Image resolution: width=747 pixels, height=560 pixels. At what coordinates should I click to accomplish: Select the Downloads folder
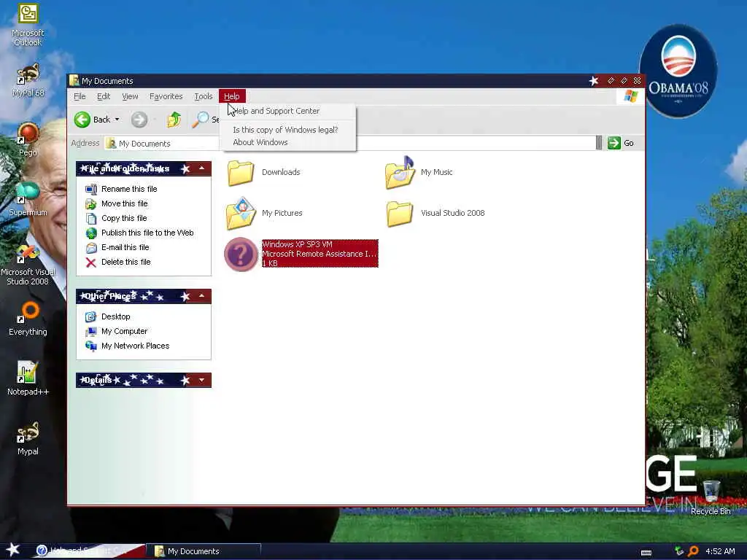click(263, 172)
